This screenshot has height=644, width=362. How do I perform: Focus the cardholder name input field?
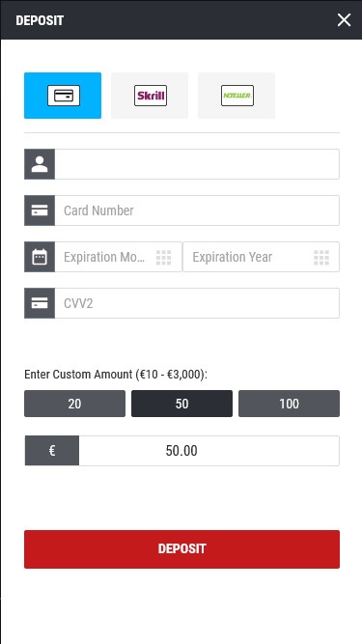tap(197, 164)
